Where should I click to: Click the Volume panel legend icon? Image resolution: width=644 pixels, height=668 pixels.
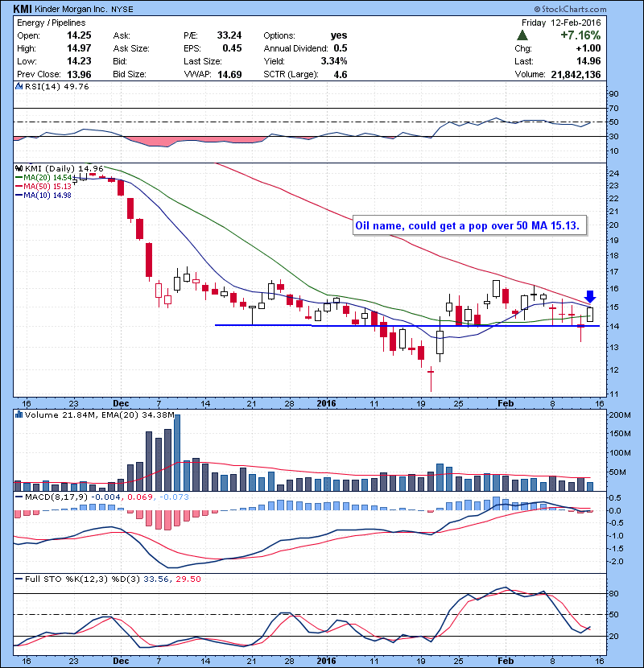click(x=19, y=414)
